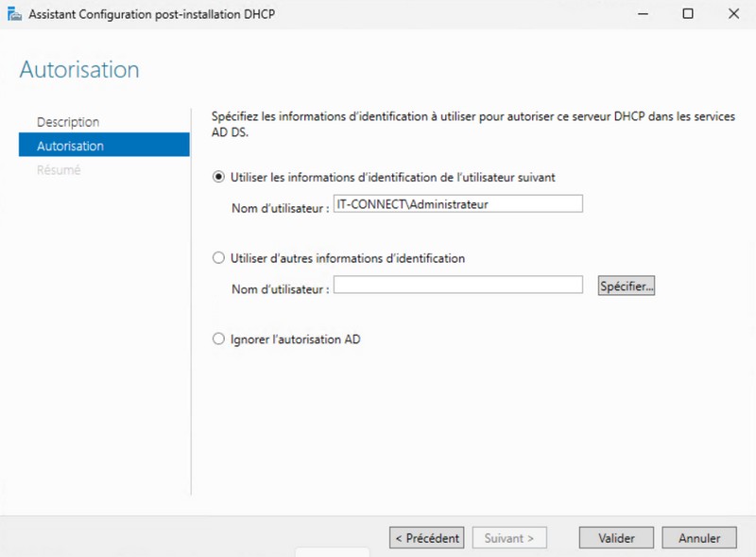Click the Résumé step in sidebar
The width and height of the screenshot is (756, 557).
click(59, 170)
